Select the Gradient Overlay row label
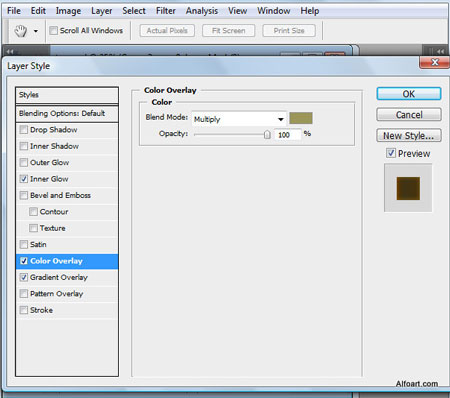The image size is (450, 398). point(59,277)
